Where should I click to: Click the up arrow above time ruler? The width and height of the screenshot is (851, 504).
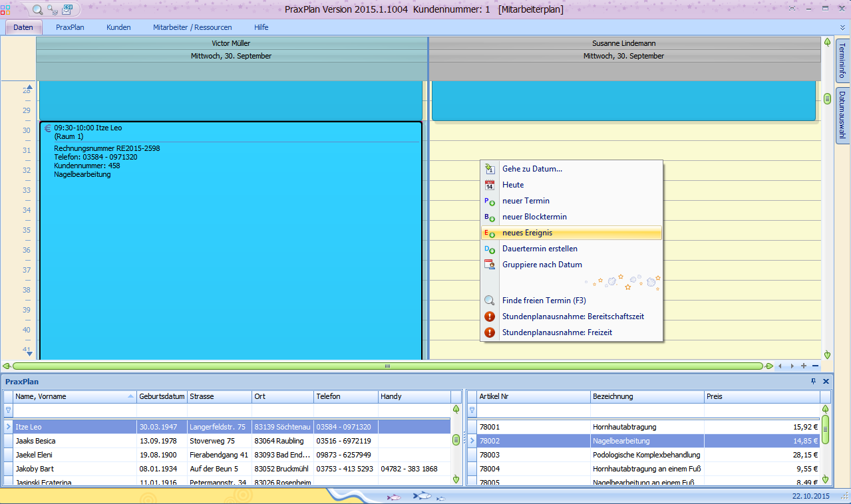29,87
